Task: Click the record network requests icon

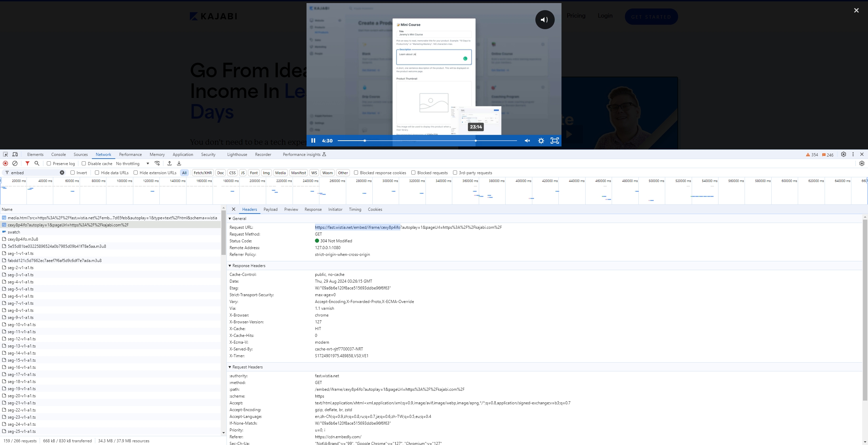Action: (4, 163)
